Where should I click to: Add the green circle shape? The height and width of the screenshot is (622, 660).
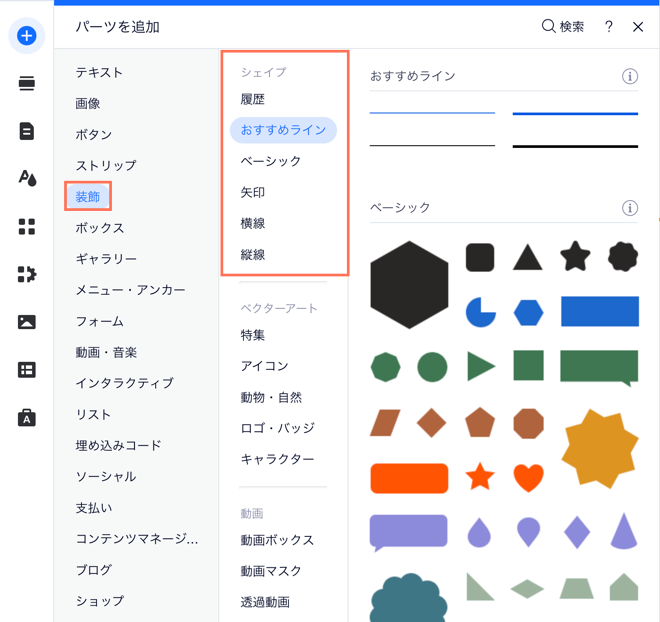[432, 367]
